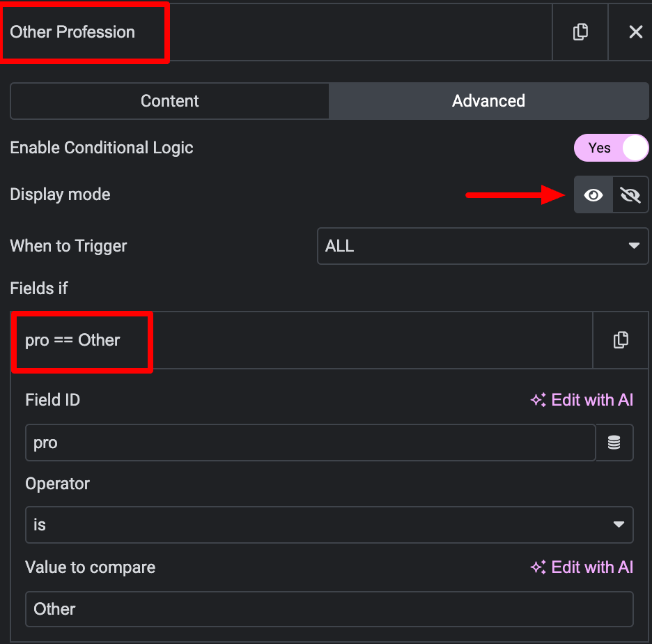
Task: Click the When to Trigger dropdown arrow
Action: pyautogui.click(x=634, y=246)
